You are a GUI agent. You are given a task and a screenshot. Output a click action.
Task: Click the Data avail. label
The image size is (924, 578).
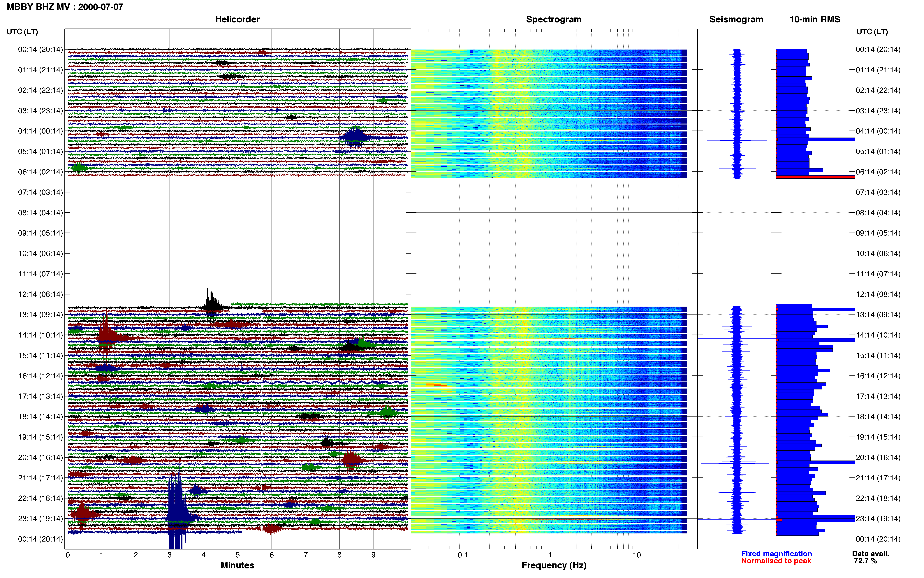(870, 554)
